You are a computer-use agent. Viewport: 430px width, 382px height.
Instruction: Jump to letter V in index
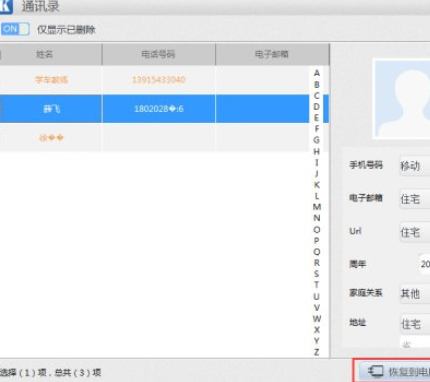[317, 307]
